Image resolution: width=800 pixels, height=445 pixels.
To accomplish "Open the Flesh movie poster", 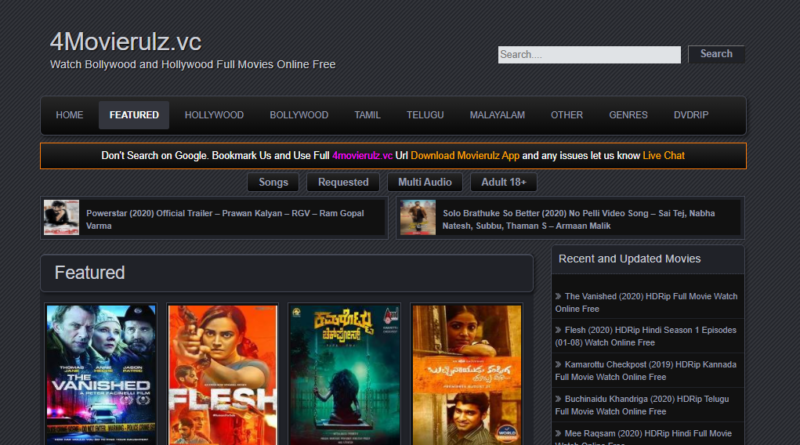I will (222, 374).
